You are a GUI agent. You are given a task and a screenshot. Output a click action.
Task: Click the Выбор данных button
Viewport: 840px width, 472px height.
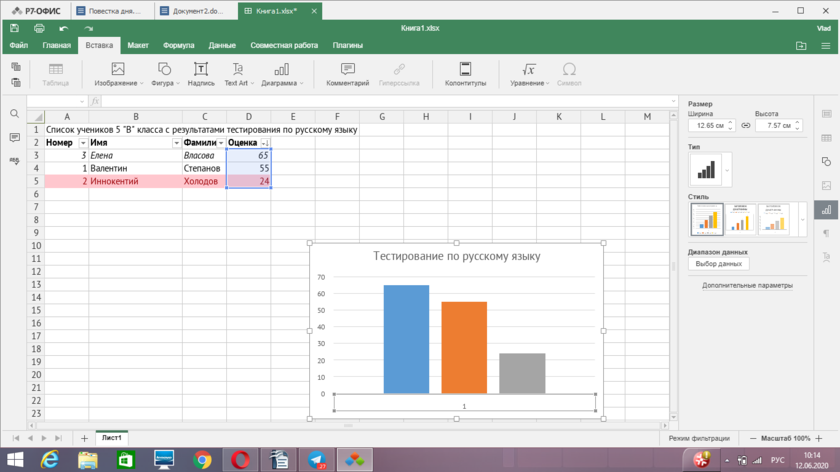(x=718, y=264)
